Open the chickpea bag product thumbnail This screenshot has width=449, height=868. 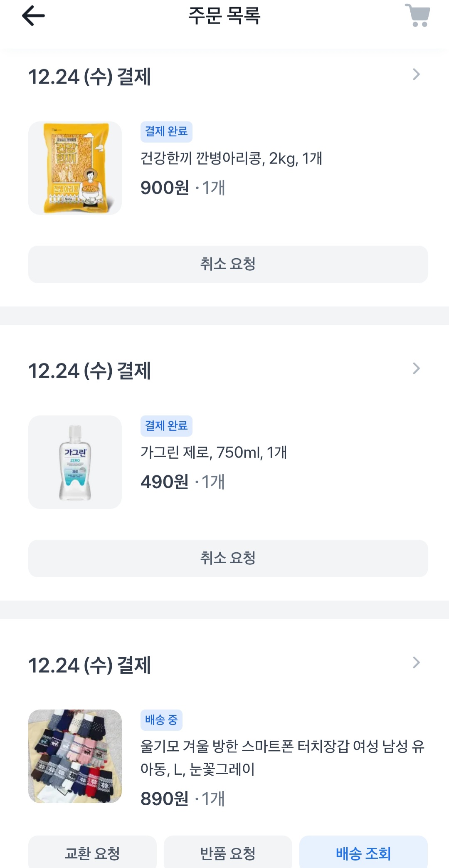(x=75, y=168)
